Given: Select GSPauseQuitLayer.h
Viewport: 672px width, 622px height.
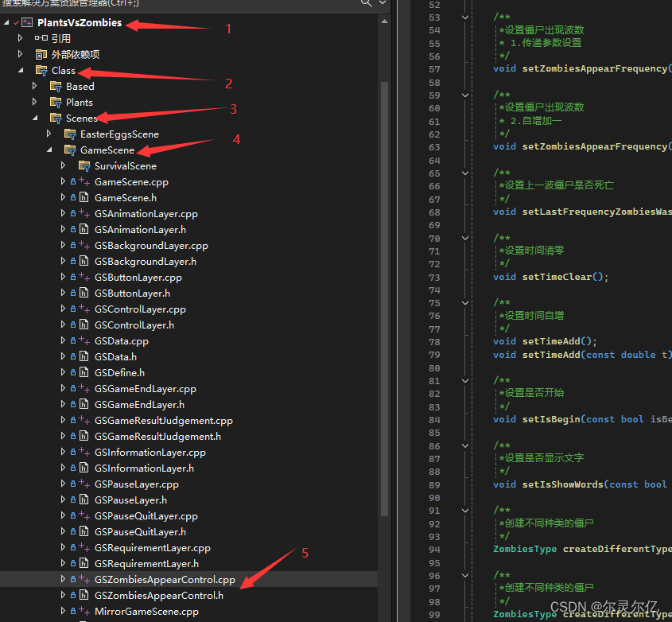Looking at the screenshot, I should 140,531.
